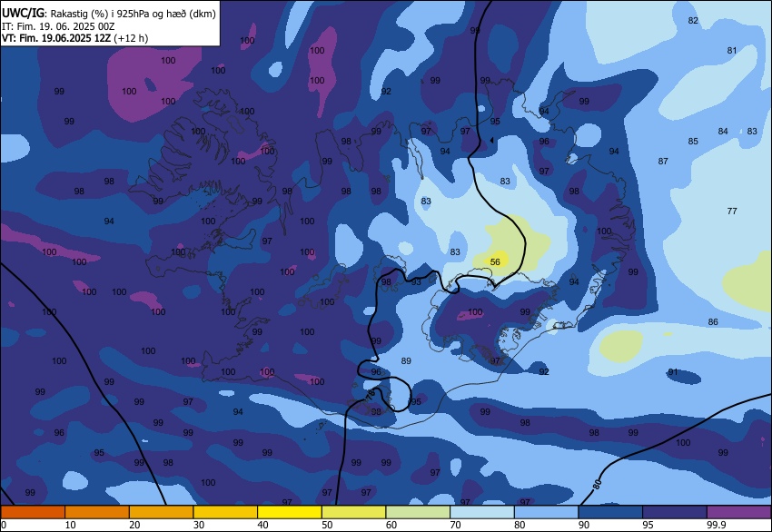
Task: Click the "50" label under the legend
Action: 327,525
